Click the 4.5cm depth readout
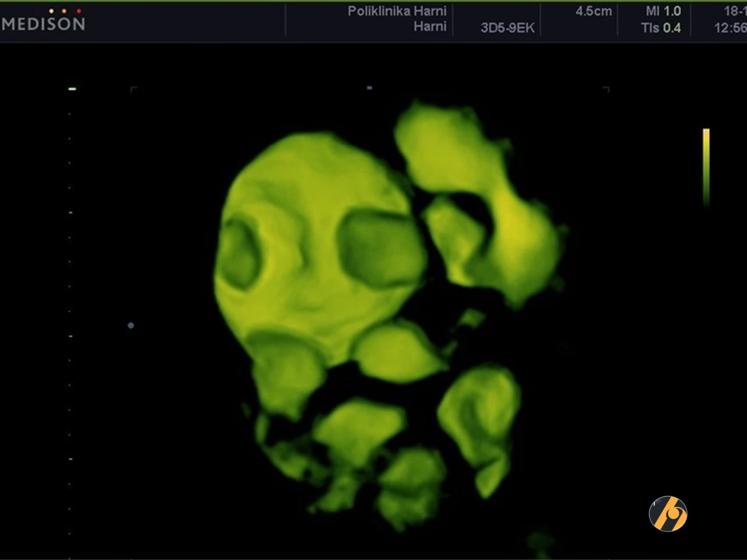Screen dimensions: 747x560 593,11
